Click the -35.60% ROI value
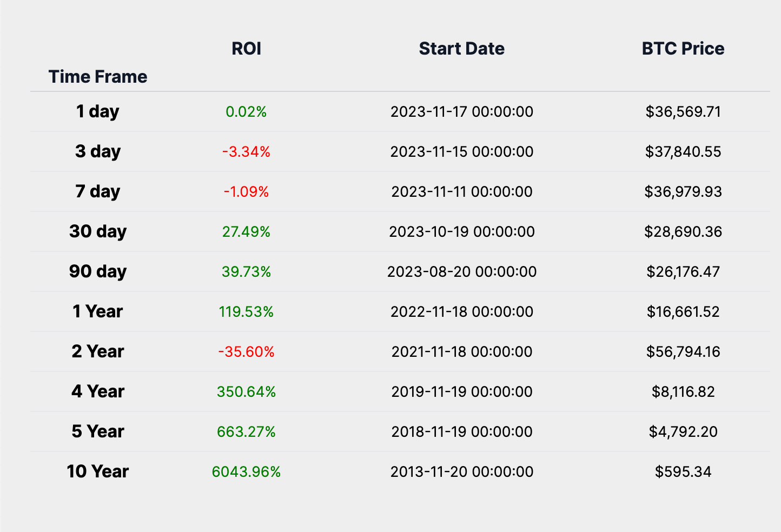The width and height of the screenshot is (781, 532). (x=246, y=352)
